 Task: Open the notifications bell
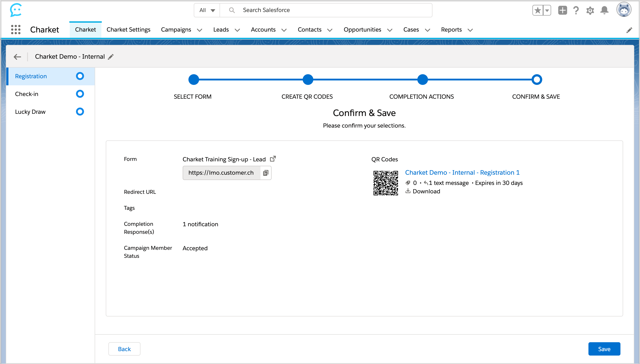tap(604, 10)
